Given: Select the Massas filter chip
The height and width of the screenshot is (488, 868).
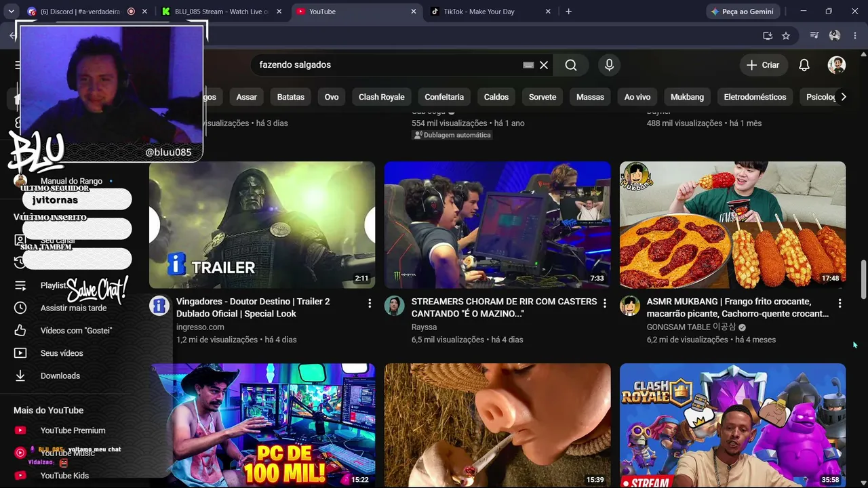Looking at the screenshot, I should [x=590, y=97].
